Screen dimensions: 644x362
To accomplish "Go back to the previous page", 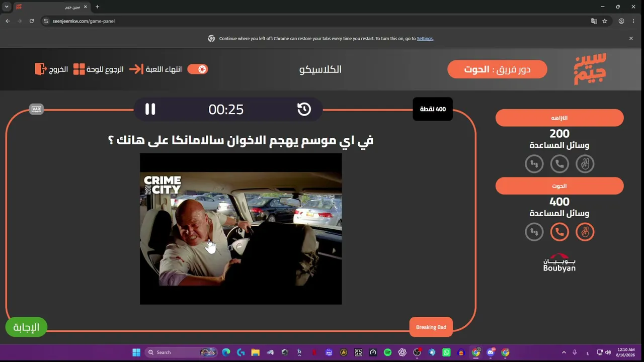I will pos(8,21).
